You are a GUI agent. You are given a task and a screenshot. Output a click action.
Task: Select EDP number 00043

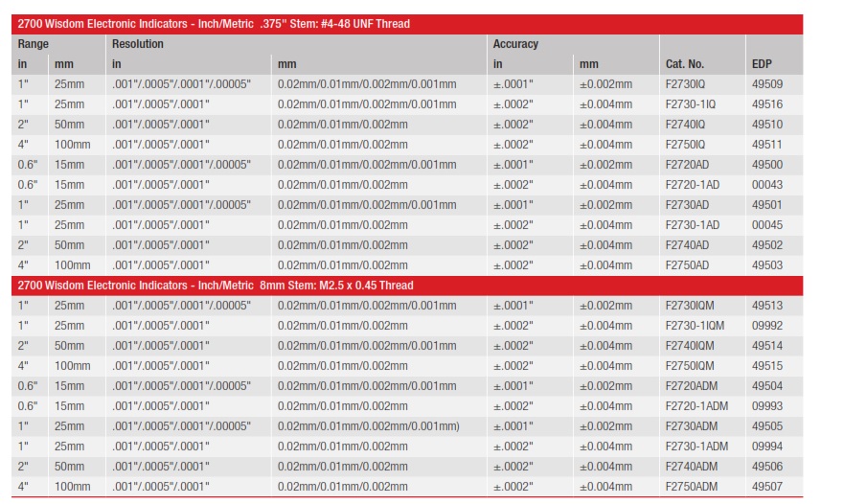coord(767,185)
